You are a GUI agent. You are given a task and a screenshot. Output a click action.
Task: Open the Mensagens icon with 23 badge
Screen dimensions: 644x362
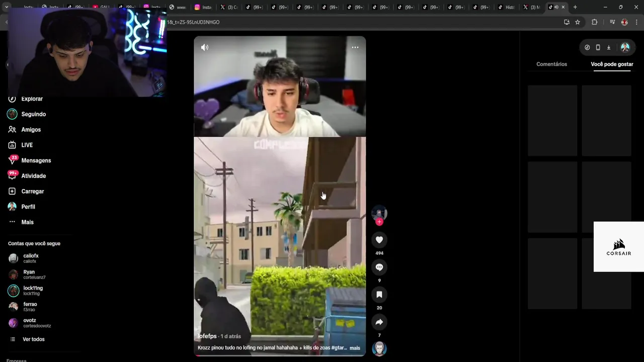pyautogui.click(x=12, y=160)
